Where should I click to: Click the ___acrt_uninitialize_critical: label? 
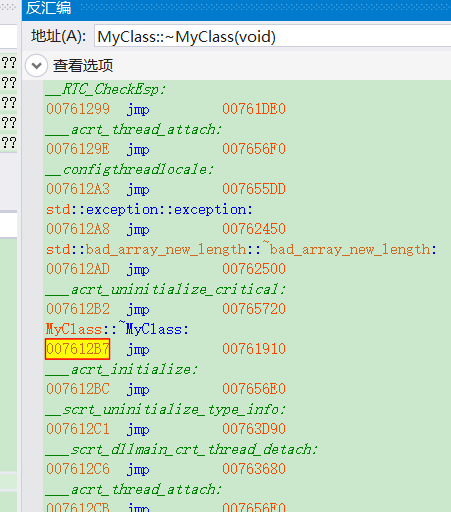pos(165,289)
